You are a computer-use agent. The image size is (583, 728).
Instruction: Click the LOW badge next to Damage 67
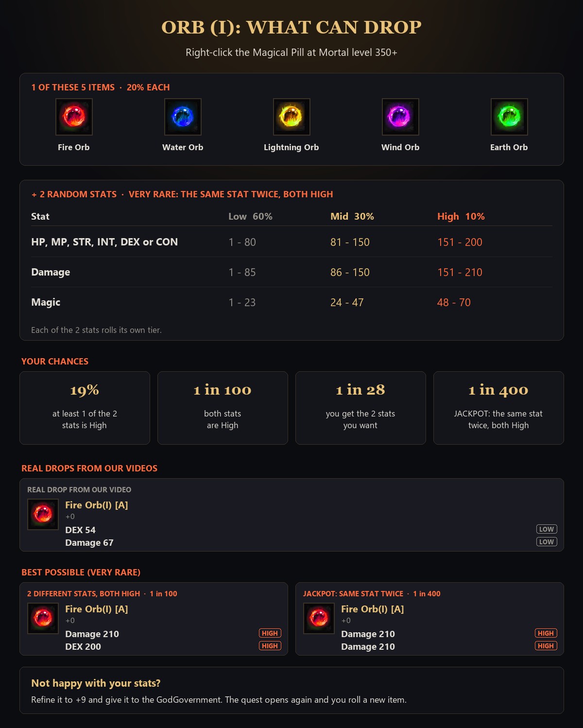click(547, 542)
